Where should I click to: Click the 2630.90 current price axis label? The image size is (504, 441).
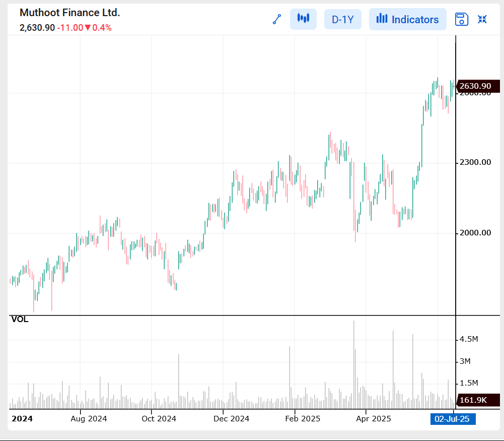click(x=478, y=86)
